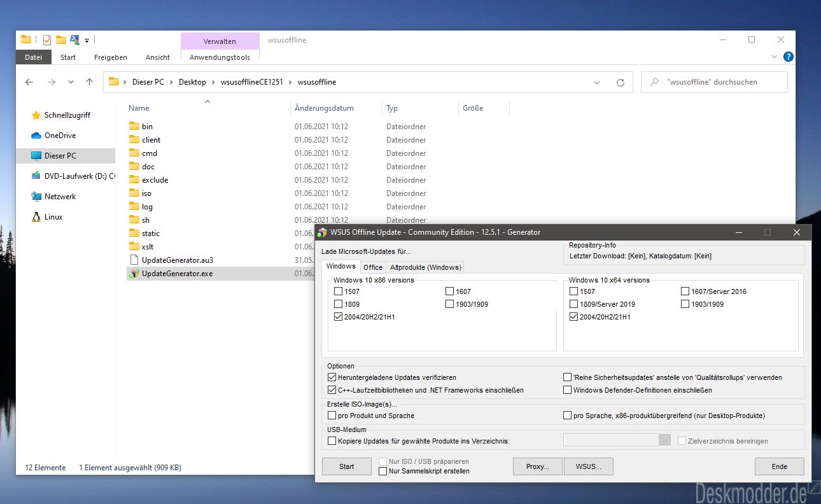Expand chevron after Desktop breadcrumb
The image size is (821, 504).
coord(213,82)
